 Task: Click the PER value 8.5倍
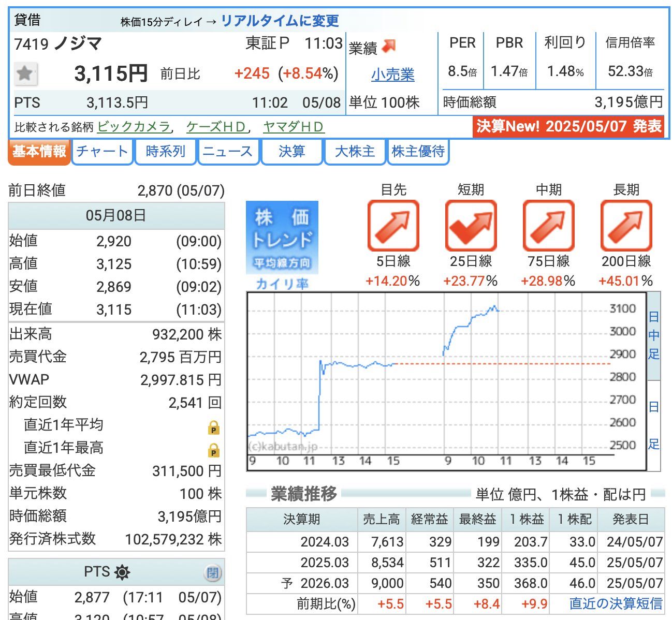[x=462, y=71]
